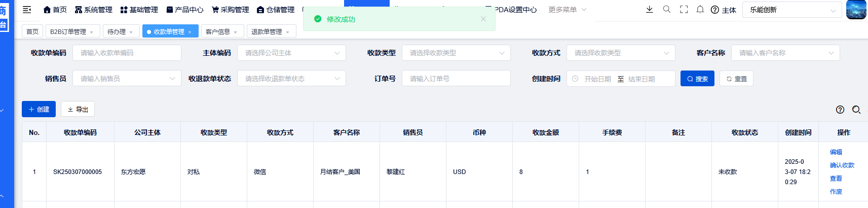868x208 pixels.
Task: Open the top bar search icon
Action: pyautogui.click(x=666, y=10)
